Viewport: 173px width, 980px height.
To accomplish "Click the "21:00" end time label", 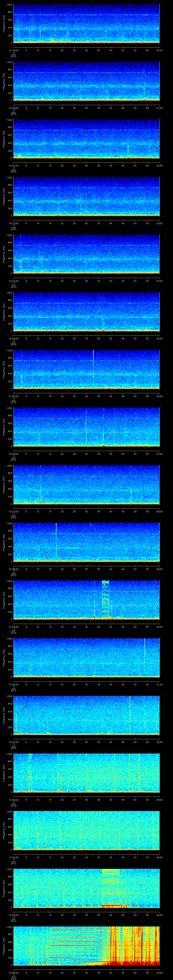I will 160,108.
